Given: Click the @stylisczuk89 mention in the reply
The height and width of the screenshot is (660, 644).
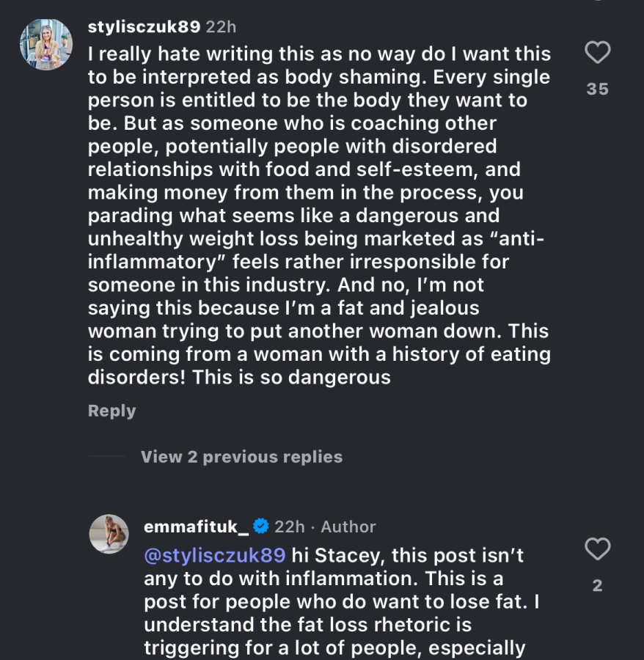Looking at the screenshot, I should pyautogui.click(x=215, y=555).
